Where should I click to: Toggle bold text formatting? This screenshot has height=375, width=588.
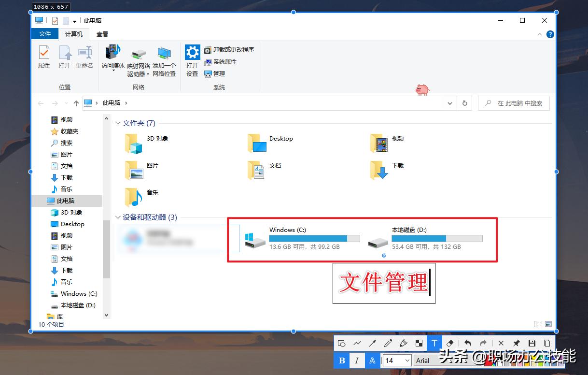click(341, 360)
